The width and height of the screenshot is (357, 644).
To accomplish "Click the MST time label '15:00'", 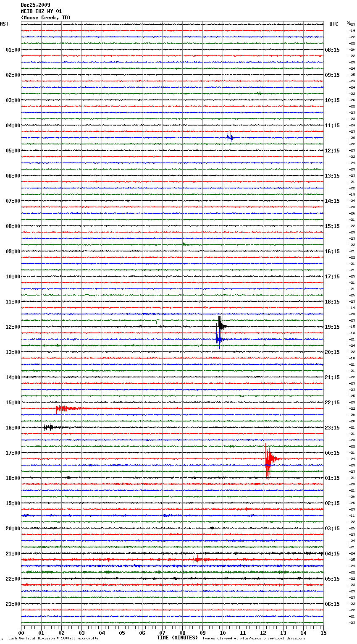I will coord(13,403).
